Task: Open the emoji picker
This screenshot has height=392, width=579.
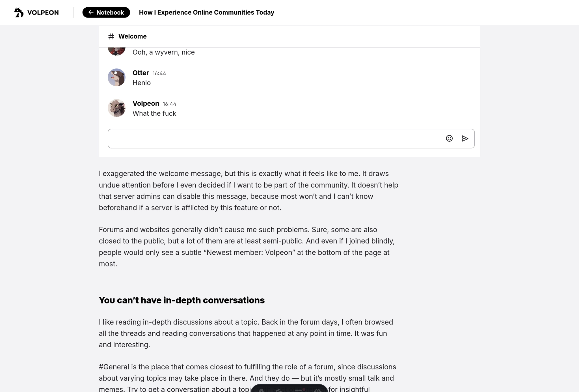Action: tap(449, 138)
